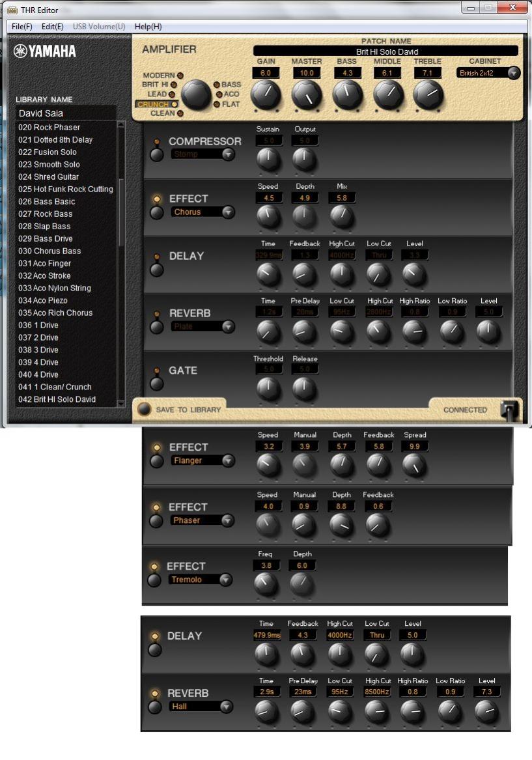This screenshot has width=532, height=760.
Task: Click the Save To Library round button
Action: pyautogui.click(x=145, y=409)
